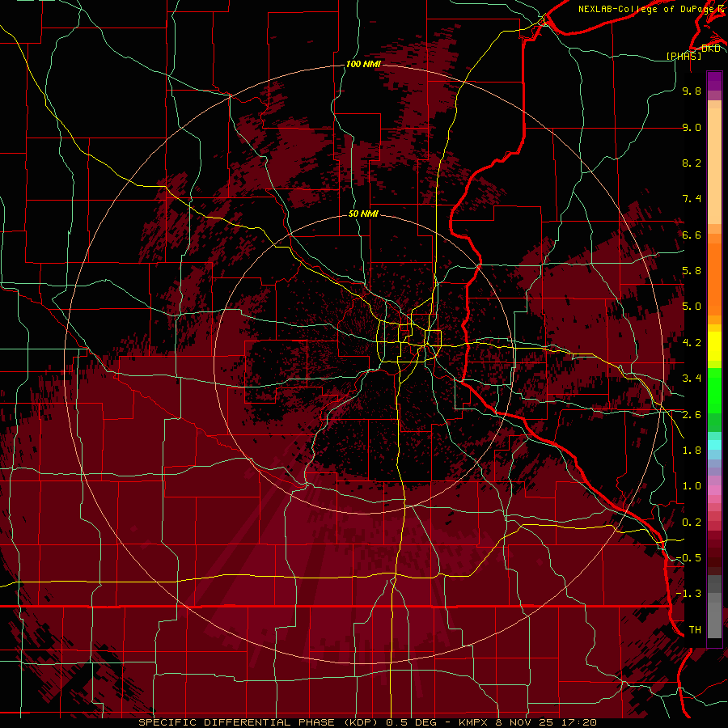Pick the peach segment of the color bar
Image resolution: width=728 pixels, height=728 pixels.
pyautogui.click(x=714, y=167)
